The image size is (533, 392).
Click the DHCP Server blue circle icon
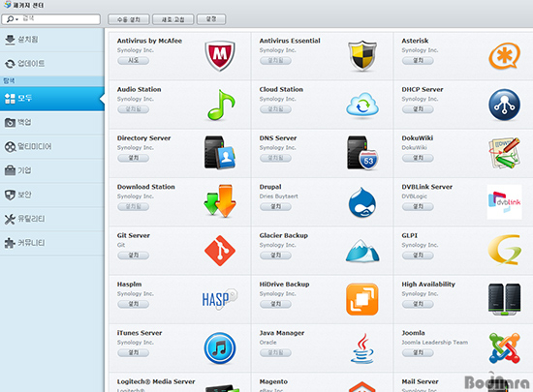pos(505,105)
